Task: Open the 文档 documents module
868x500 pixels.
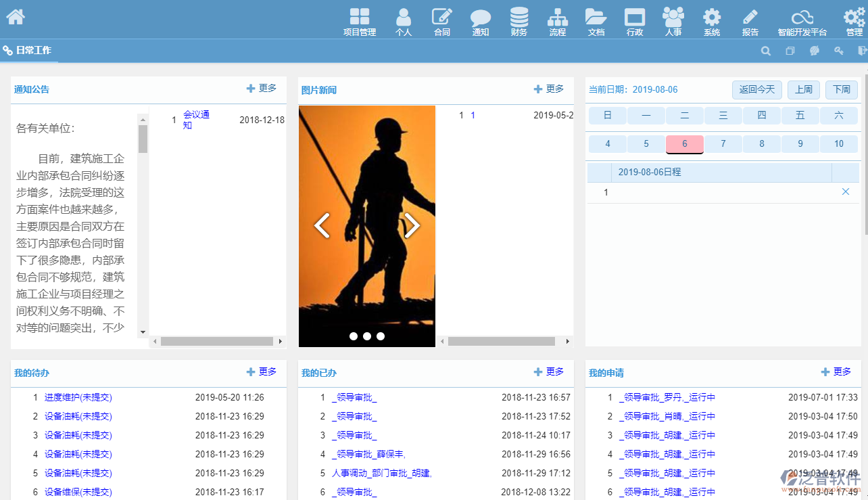Action: tap(596, 22)
